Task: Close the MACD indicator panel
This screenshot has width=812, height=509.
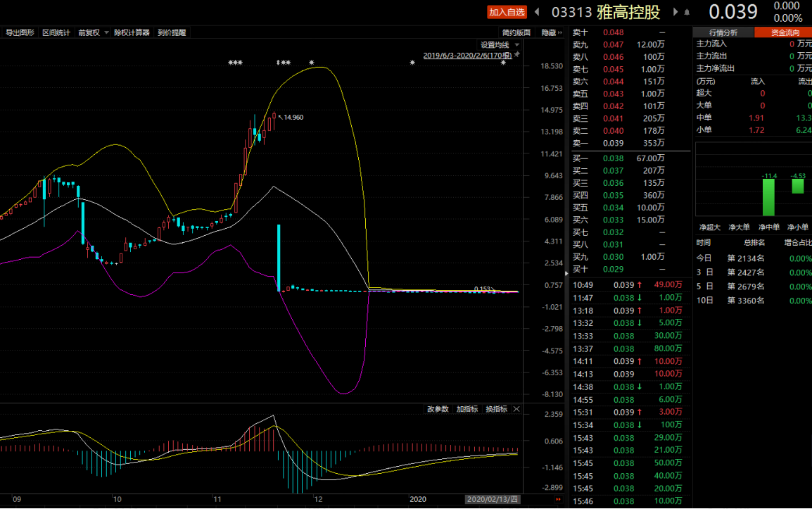Action: click(x=516, y=409)
